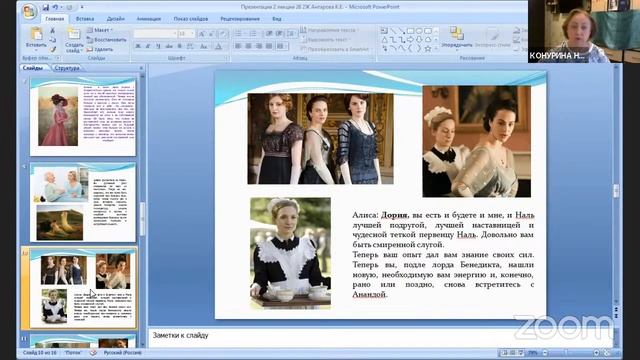Viewport: 640px width, 360px height.
Task: Switch to the Главная ribbon tab
Action: (55, 19)
